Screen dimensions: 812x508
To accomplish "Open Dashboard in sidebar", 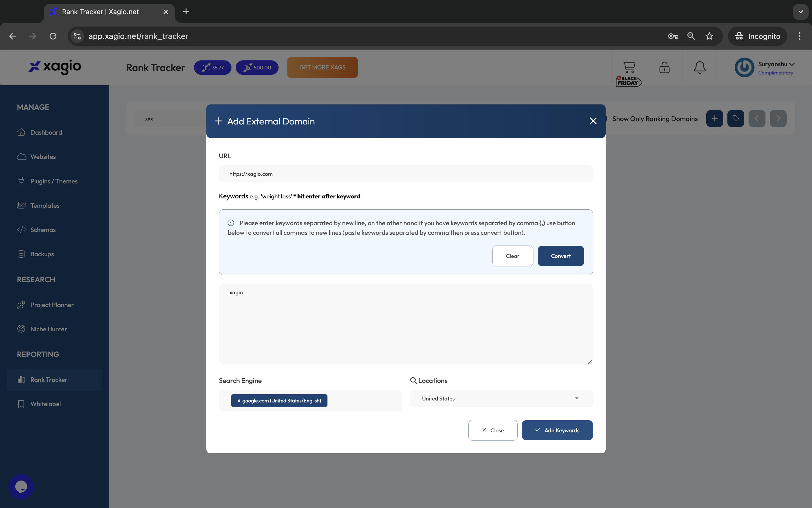I will click(46, 132).
